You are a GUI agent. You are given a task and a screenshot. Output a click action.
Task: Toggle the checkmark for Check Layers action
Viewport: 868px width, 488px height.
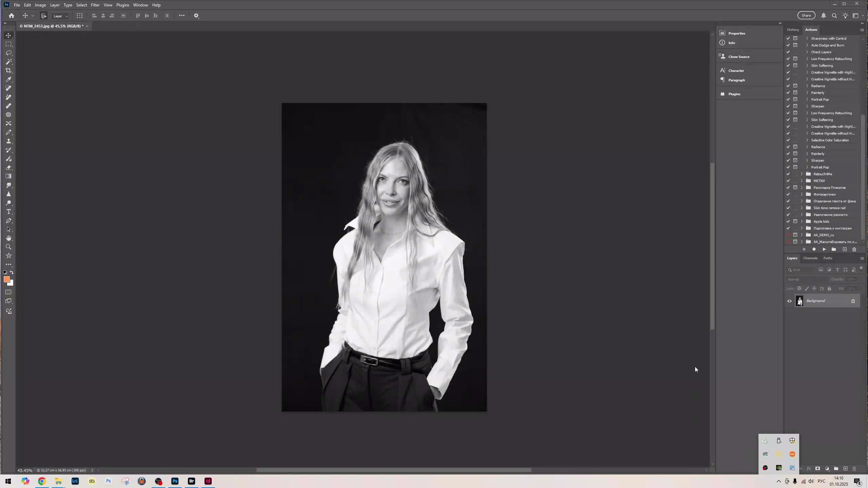point(788,52)
